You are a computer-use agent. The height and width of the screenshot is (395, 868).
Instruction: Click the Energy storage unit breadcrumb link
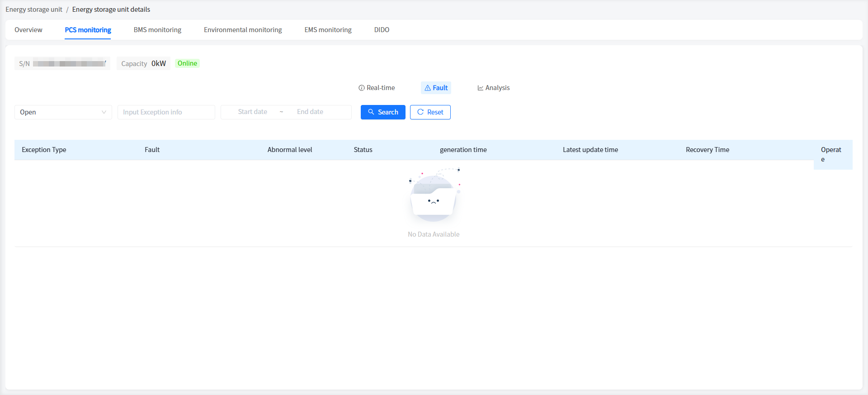click(34, 10)
